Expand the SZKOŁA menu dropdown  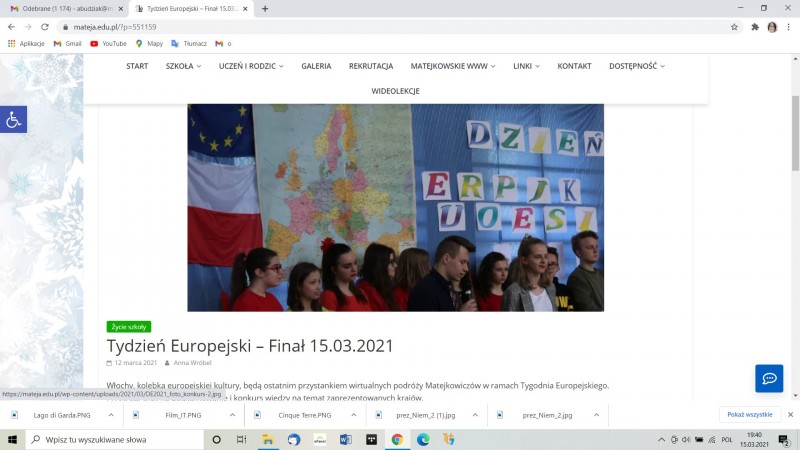click(x=183, y=66)
